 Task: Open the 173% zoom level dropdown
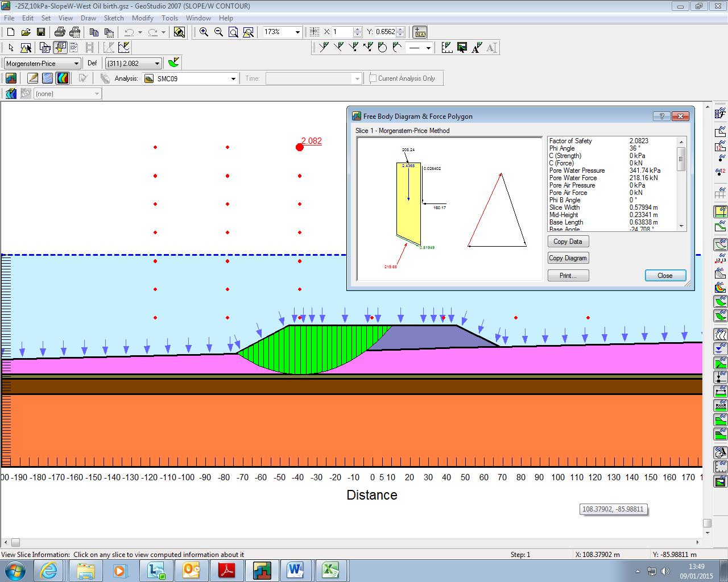click(297, 32)
